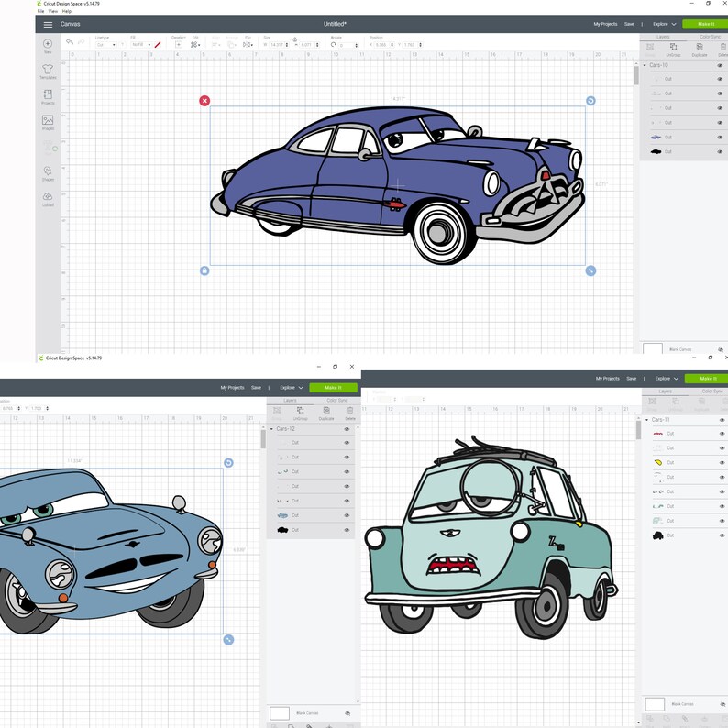This screenshot has width=728, height=728.
Task: Hide the entire Cars-11 group
Action: tap(722, 420)
